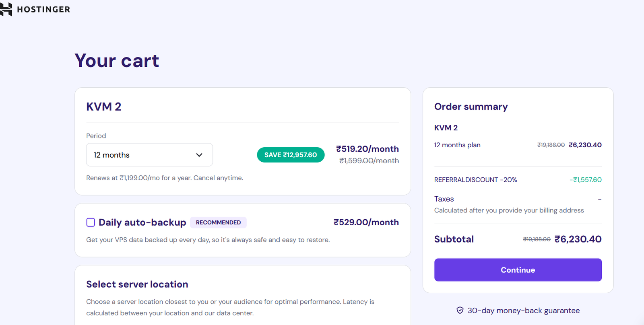Click the Select server location heading
The image size is (644, 325).
pos(137,284)
